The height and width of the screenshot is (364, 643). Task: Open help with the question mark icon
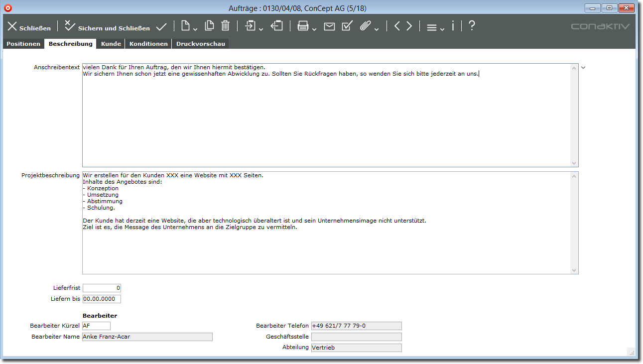(472, 26)
